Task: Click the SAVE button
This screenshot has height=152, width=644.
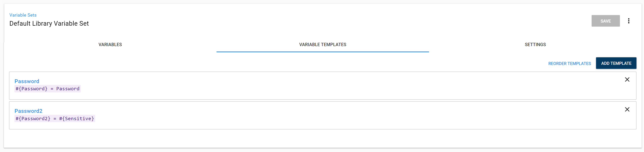Action: point(605,21)
